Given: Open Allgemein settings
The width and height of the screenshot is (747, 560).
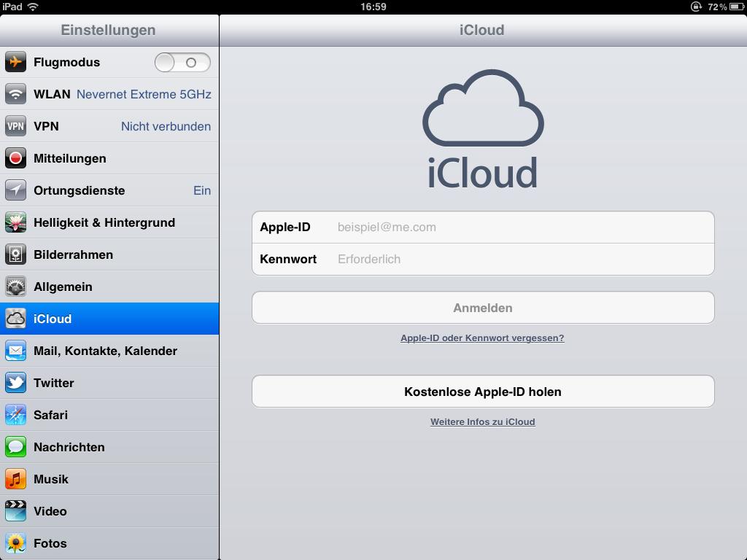Looking at the screenshot, I should 109,287.
